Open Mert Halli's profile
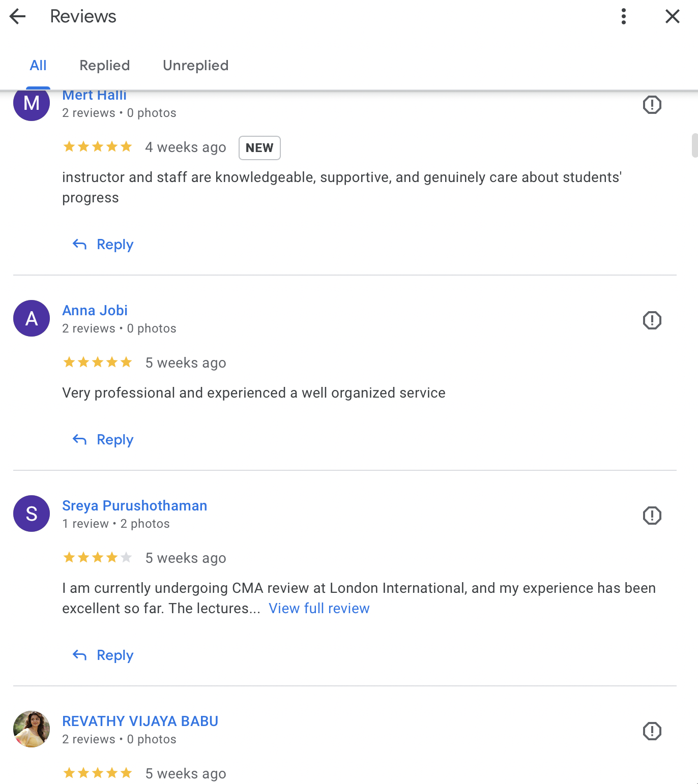The height and width of the screenshot is (784, 698). coord(94,95)
